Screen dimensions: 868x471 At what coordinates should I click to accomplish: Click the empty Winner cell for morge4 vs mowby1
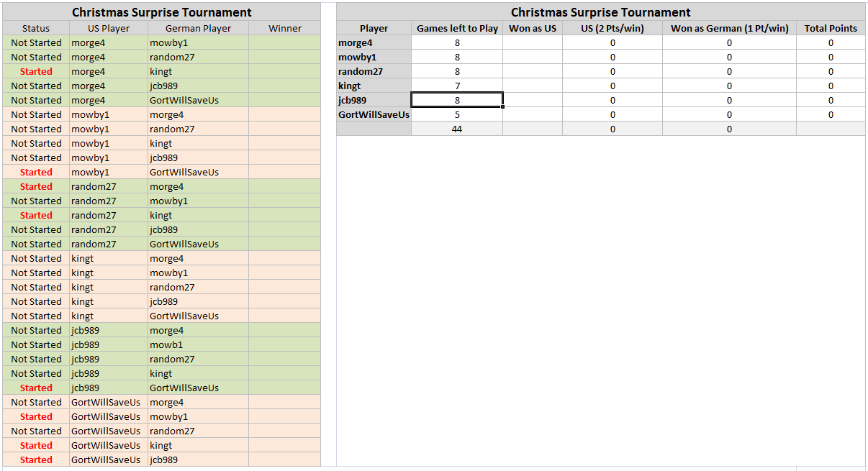pyautogui.click(x=285, y=42)
